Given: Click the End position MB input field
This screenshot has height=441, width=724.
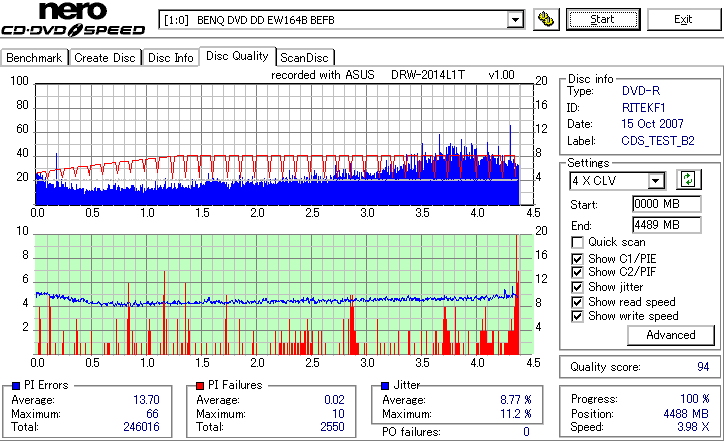Looking at the screenshot, I should click(x=666, y=225).
